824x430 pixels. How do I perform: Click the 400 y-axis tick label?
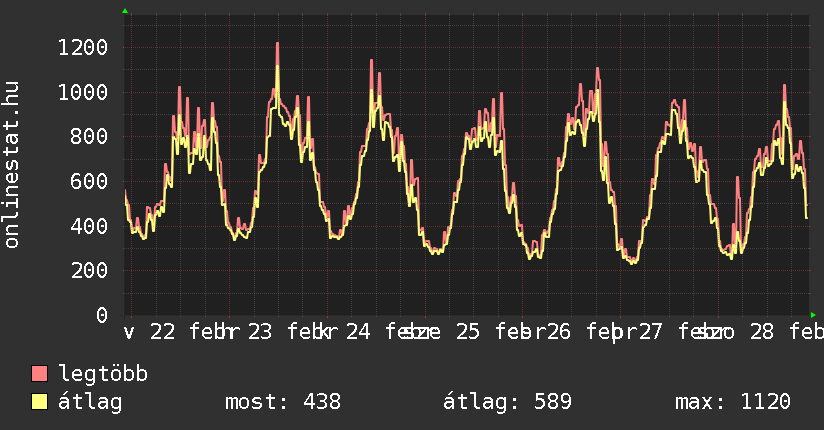tap(89, 226)
